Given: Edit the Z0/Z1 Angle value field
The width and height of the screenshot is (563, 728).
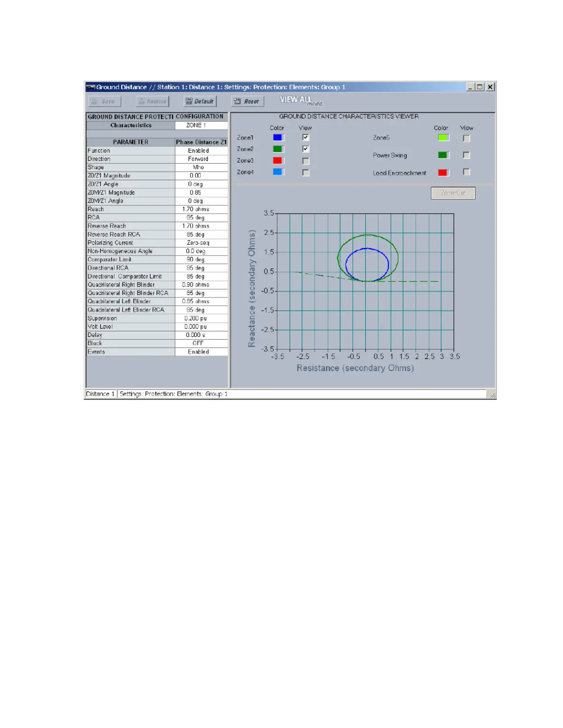Looking at the screenshot, I should click(x=201, y=184).
